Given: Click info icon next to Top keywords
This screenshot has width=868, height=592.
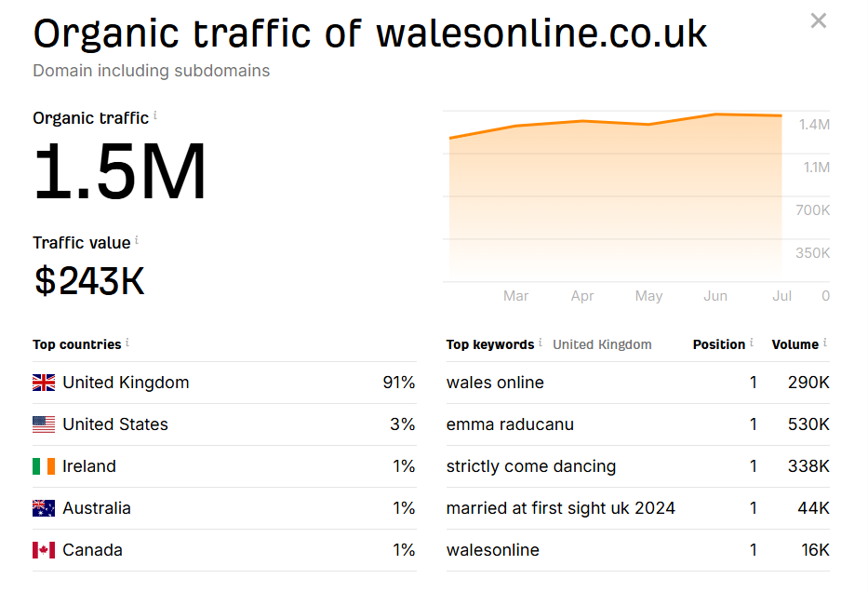Looking at the screenshot, I should [541, 343].
